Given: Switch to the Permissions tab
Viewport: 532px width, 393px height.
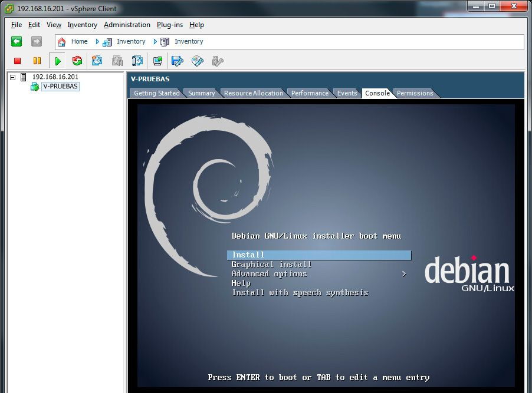Looking at the screenshot, I should 415,93.
